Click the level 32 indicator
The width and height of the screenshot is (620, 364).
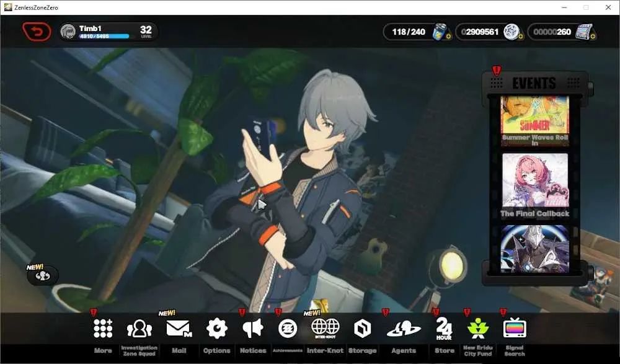(x=146, y=31)
